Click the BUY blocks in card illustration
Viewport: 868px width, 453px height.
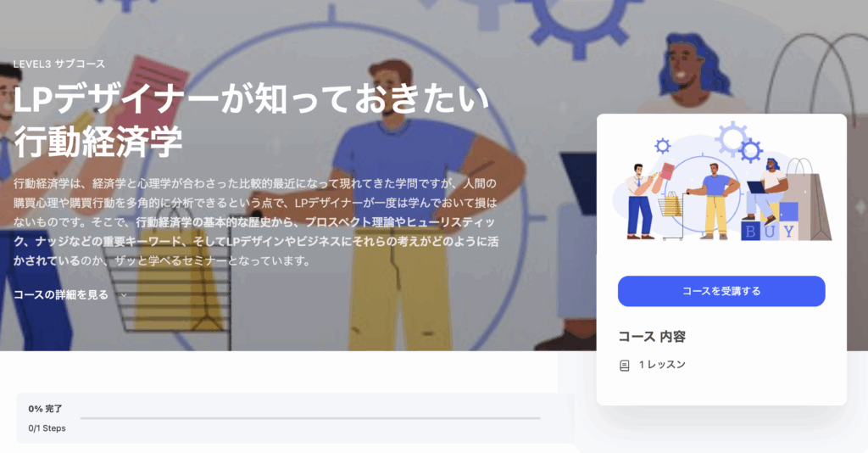coord(770,231)
